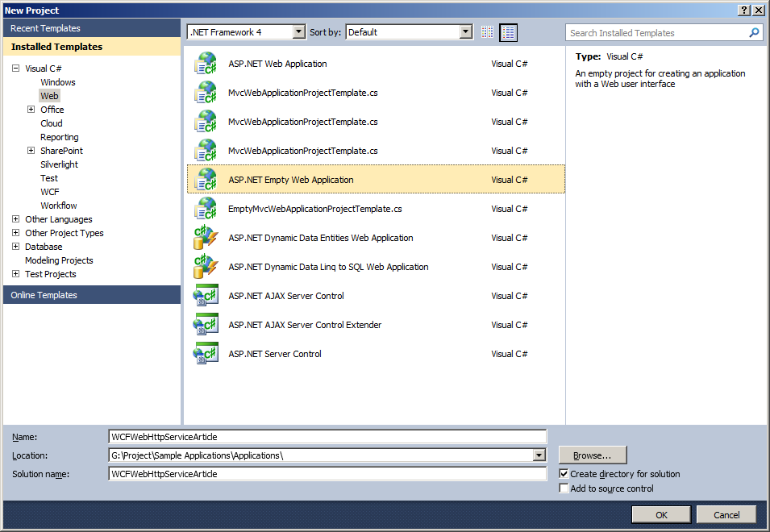The width and height of the screenshot is (770, 532).
Task: Expand the Other Project Types node
Action: pos(15,233)
